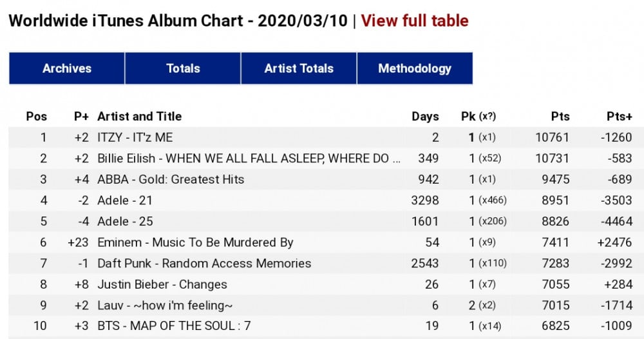
Task: Click the Archives button
Action: pos(67,68)
